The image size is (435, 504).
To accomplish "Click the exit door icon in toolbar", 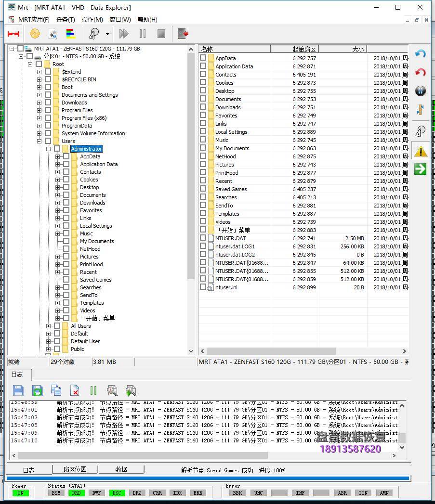I will coord(183,33).
